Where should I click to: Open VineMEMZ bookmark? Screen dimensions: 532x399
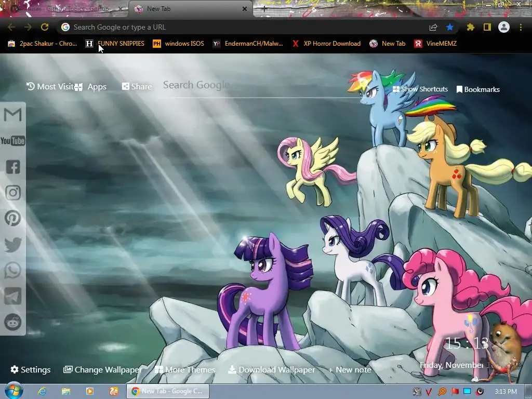[x=436, y=44]
